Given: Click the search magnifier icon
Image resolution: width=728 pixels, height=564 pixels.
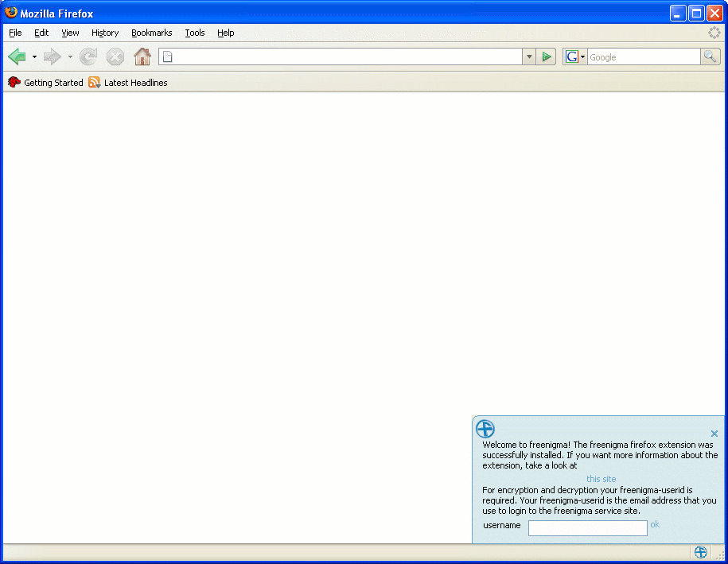Looking at the screenshot, I should coord(710,57).
